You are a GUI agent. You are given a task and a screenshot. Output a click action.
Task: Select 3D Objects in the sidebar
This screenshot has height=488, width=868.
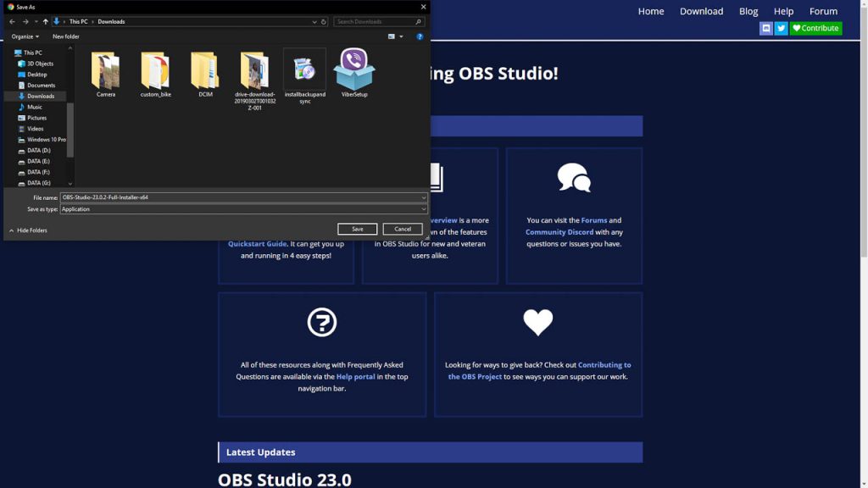coord(36,64)
